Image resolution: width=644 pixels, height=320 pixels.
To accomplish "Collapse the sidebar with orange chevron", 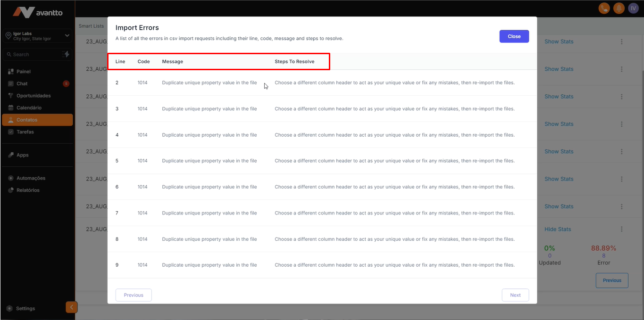I will coord(71,307).
